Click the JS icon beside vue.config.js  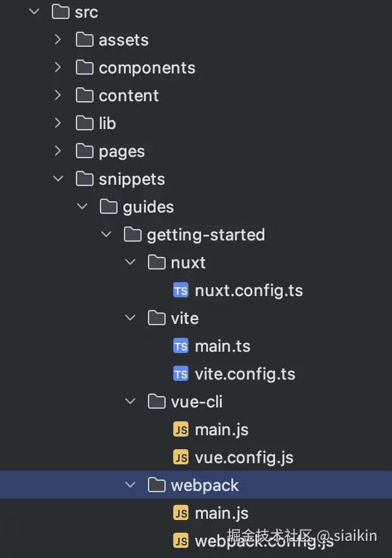pyautogui.click(x=181, y=458)
